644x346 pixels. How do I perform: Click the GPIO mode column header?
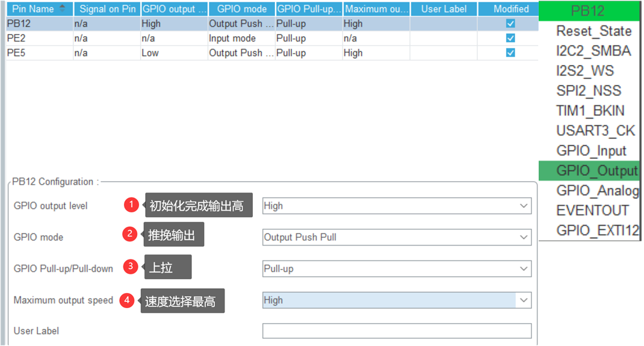click(241, 9)
